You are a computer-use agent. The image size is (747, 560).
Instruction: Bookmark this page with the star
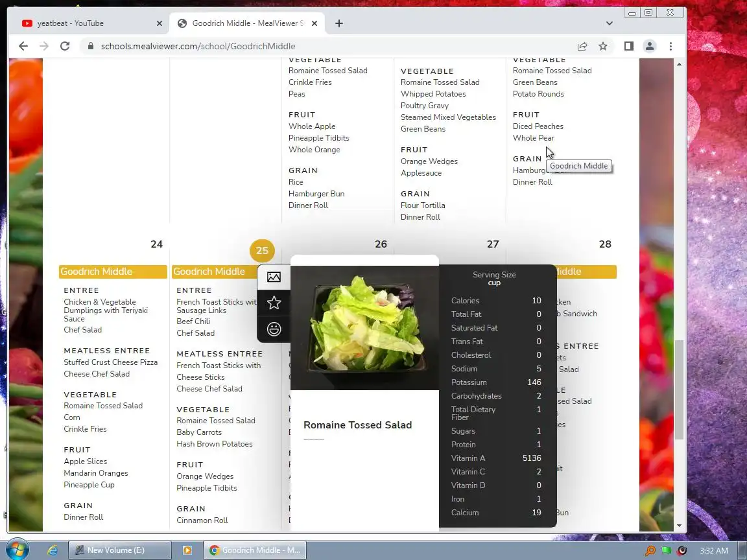coord(603,46)
